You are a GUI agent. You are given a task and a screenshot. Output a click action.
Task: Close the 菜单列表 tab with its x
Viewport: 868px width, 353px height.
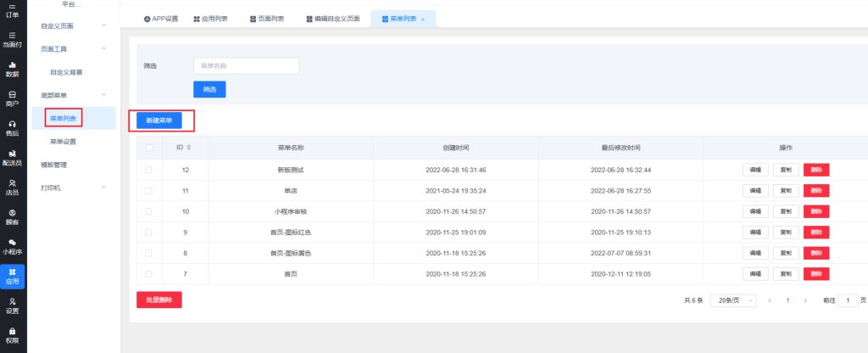pos(423,19)
